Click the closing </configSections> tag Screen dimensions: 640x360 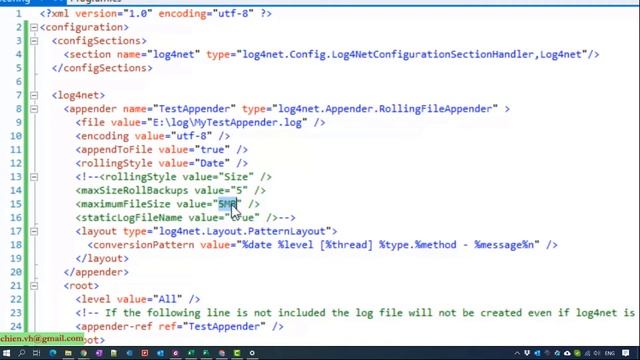pyautogui.click(x=102, y=68)
